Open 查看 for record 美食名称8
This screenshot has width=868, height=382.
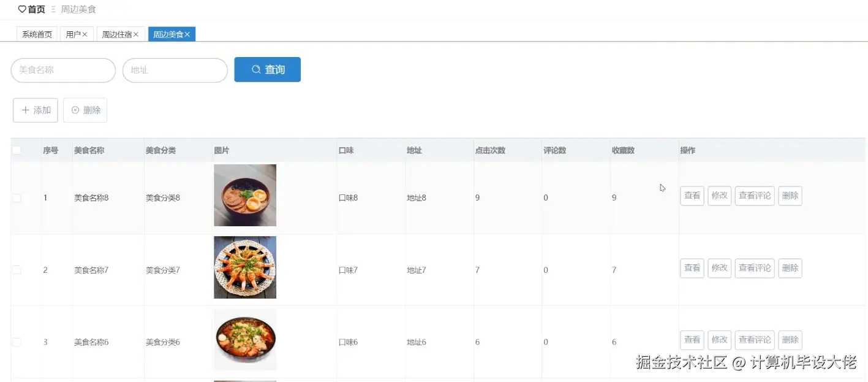coord(692,195)
